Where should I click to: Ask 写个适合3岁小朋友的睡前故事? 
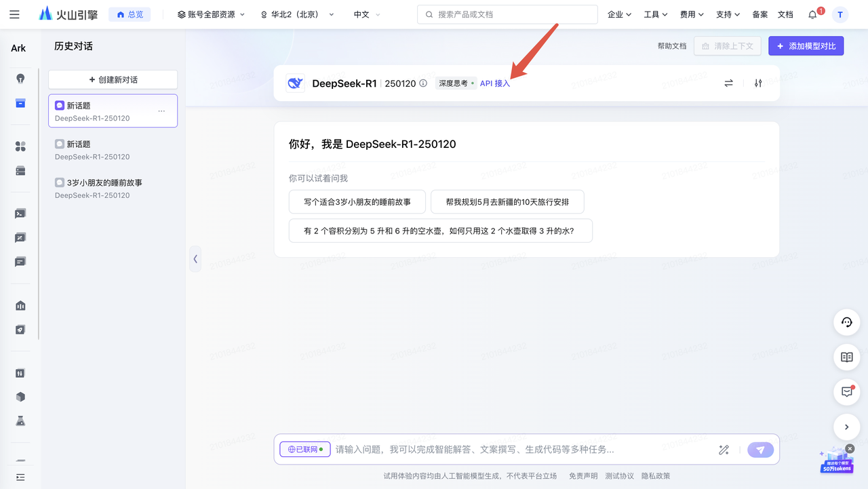coord(357,202)
